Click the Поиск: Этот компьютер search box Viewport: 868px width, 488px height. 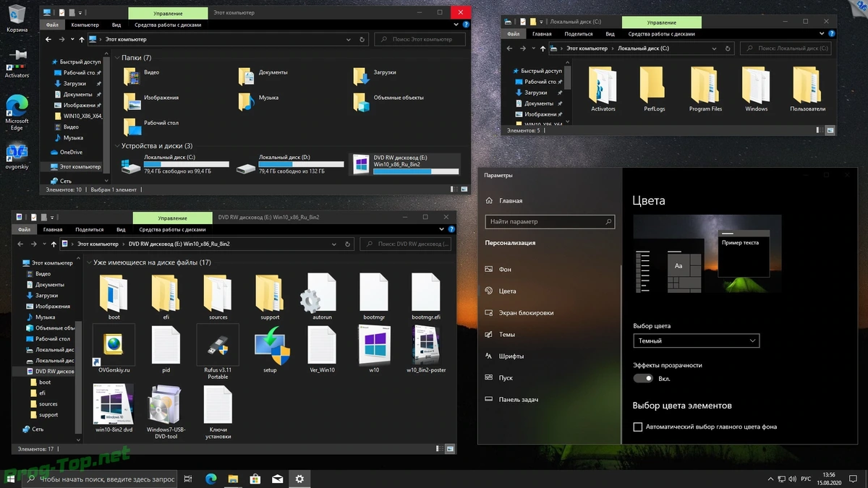419,39
